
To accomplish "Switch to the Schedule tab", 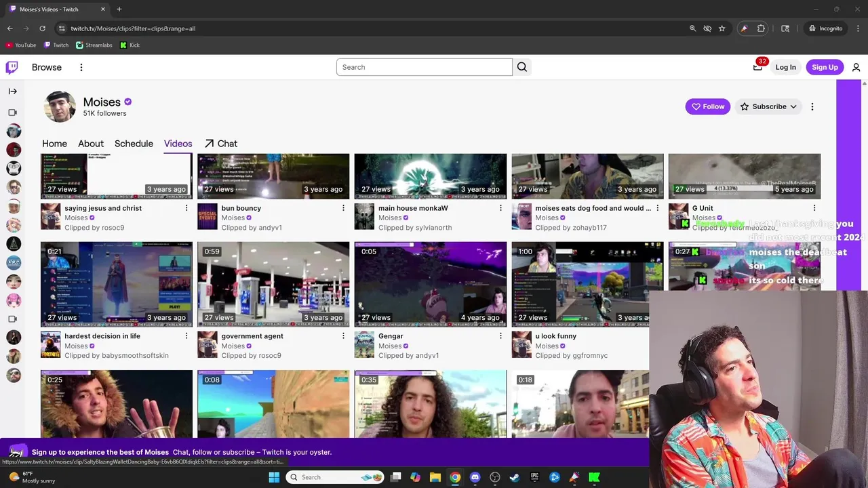I will [x=134, y=144].
